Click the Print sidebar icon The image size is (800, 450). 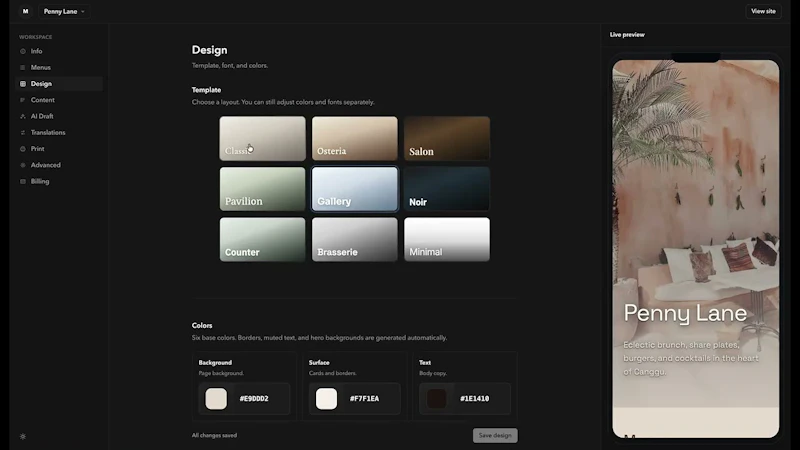[x=22, y=149]
